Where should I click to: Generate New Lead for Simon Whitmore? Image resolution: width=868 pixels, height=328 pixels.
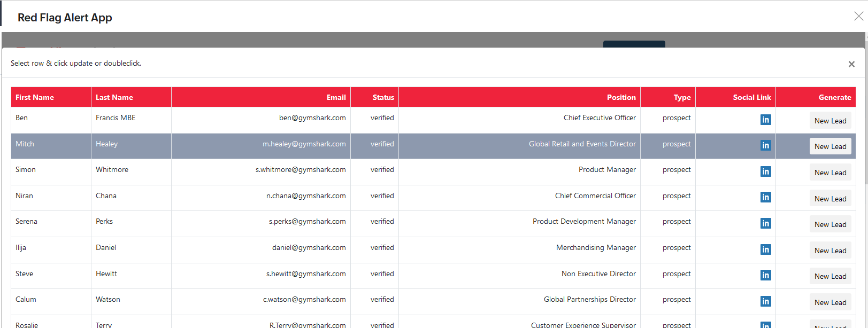pyautogui.click(x=830, y=173)
